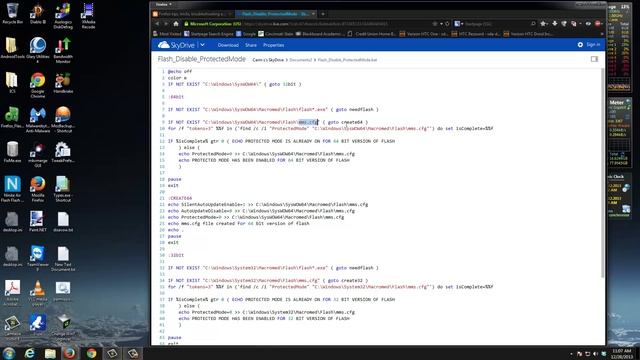Open File Explorer from the taskbar
This screenshot has height=360, width=640.
click(x=50, y=353)
